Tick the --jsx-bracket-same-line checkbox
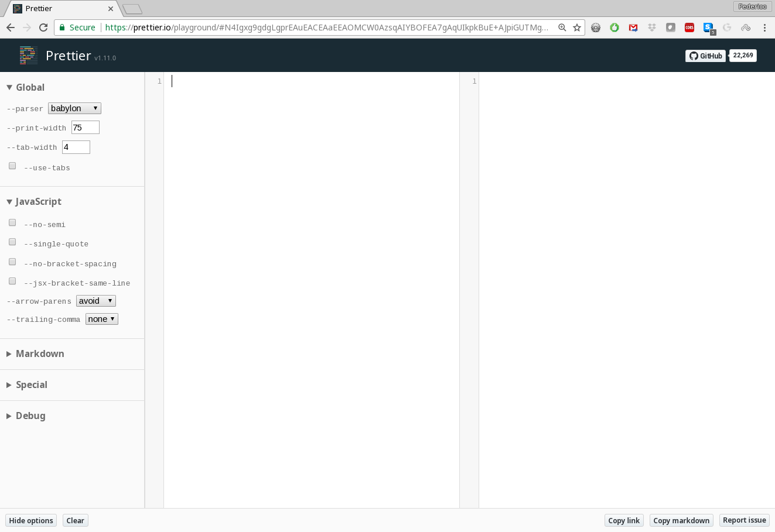This screenshot has width=775, height=532. coord(12,282)
